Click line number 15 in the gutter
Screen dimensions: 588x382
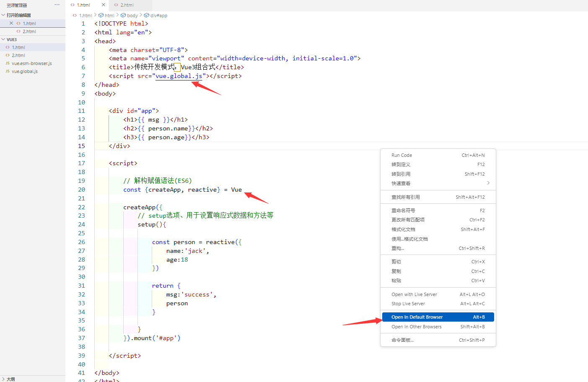81,146
